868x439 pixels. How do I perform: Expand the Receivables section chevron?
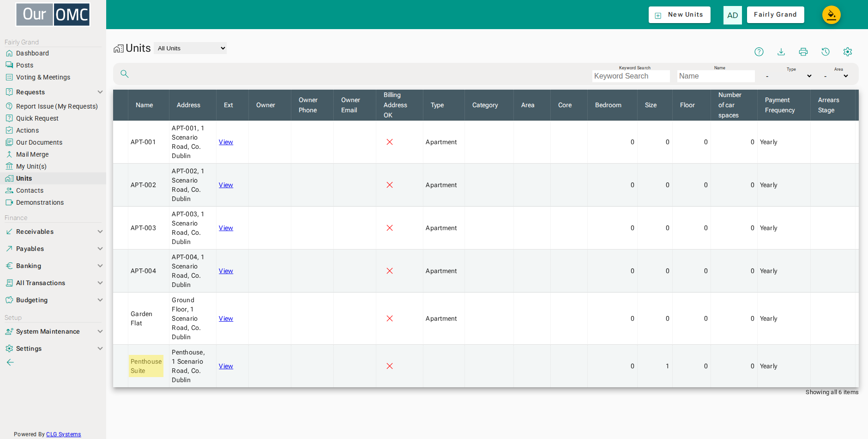point(100,232)
